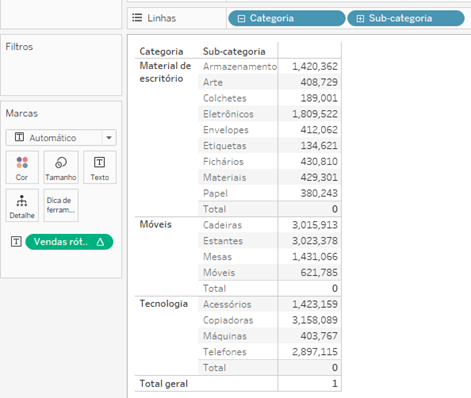This screenshot has height=398, width=471.
Task: Click the delta table calculation icon on Vendas pill
Action: 100,242
